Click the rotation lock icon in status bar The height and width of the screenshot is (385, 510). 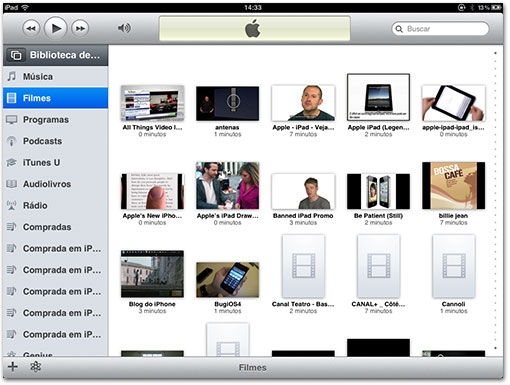click(x=462, y=7)
